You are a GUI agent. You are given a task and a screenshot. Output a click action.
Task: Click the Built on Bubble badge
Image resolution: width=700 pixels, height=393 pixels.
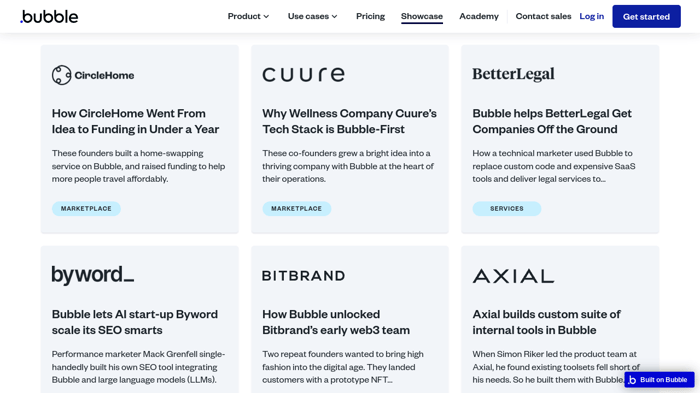659,380
